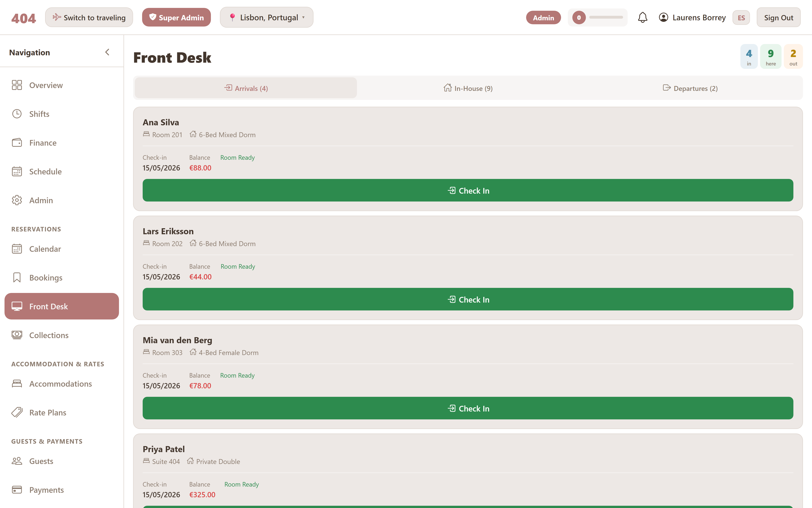Screen dimensions: 812x508
Task: Click Priya Patel's €325.00 balance
Action: (x=202, y=495)
